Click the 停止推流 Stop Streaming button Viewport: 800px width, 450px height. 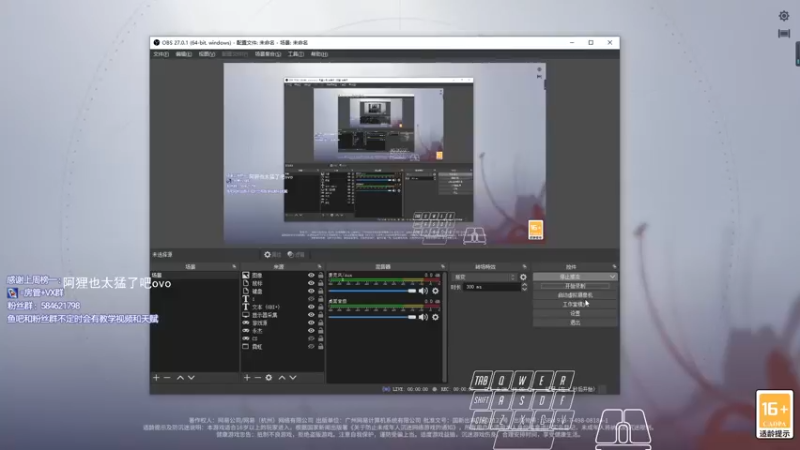(570, 277)
